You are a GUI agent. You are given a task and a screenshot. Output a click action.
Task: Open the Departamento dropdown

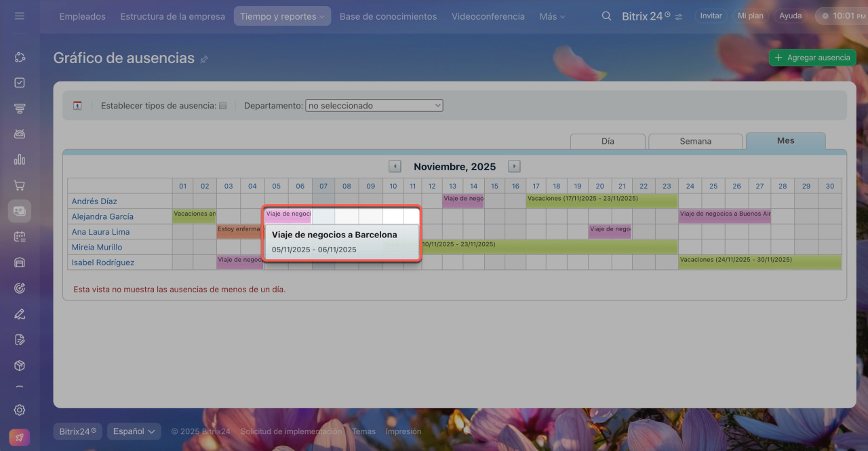tap(374, 106)
